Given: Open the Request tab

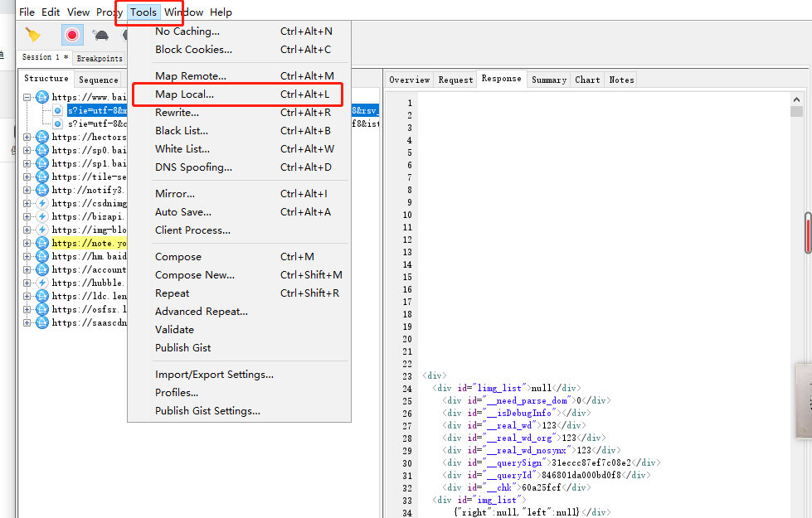Looking at the screenshot, I should coord(455,80).
